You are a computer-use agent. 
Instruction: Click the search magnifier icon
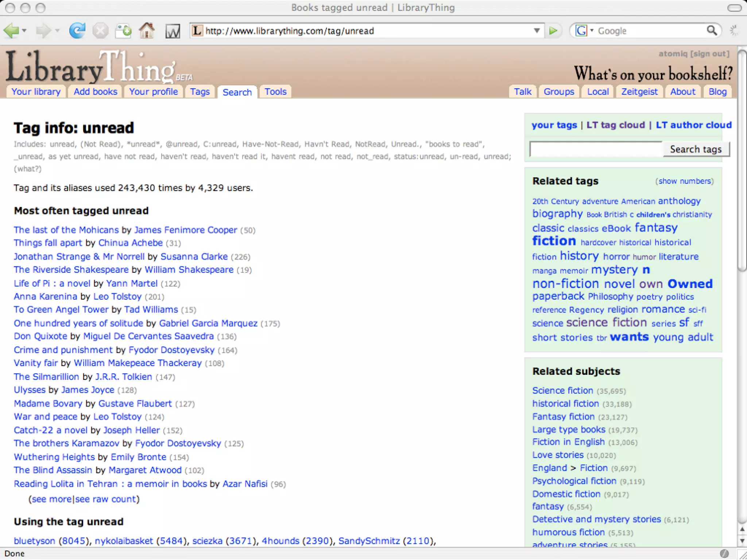point(712,31)
